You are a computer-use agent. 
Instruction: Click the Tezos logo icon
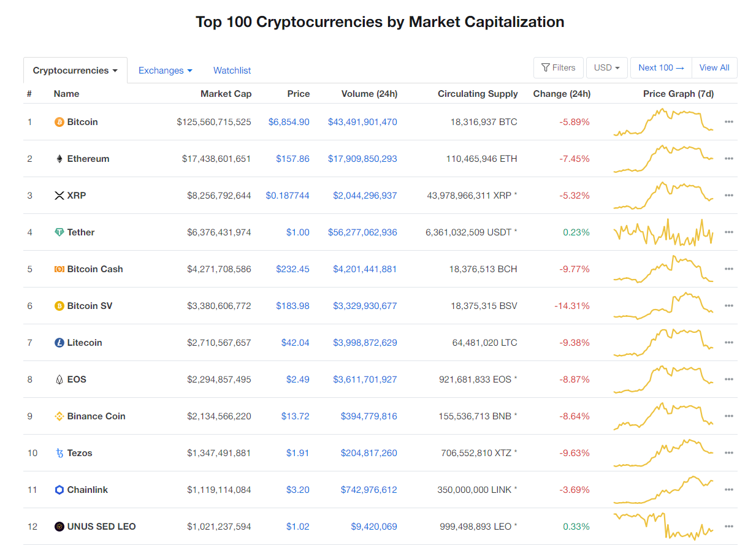click(59, 453)
